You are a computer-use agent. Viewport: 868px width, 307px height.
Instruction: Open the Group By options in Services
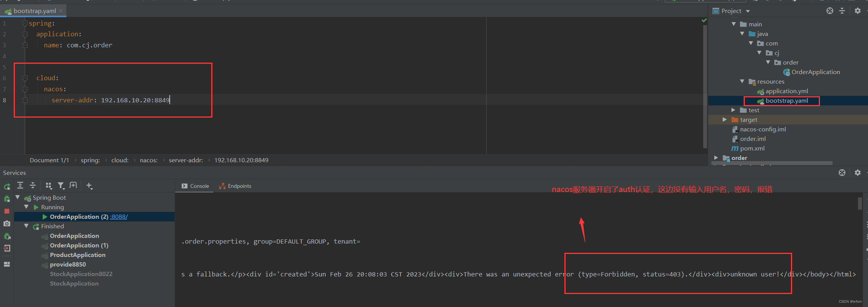[x=48, y=186]
